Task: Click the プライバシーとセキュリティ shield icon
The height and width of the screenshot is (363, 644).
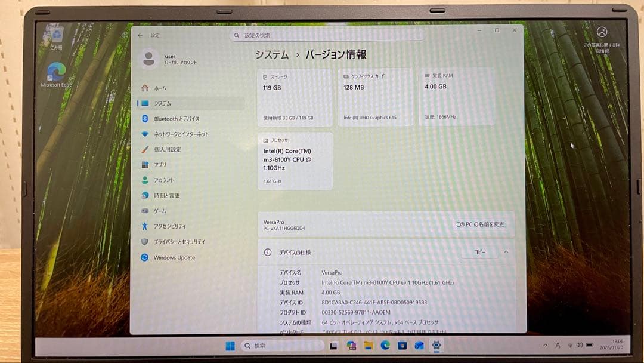Action: pyautogui.click(x=144, y=241)
